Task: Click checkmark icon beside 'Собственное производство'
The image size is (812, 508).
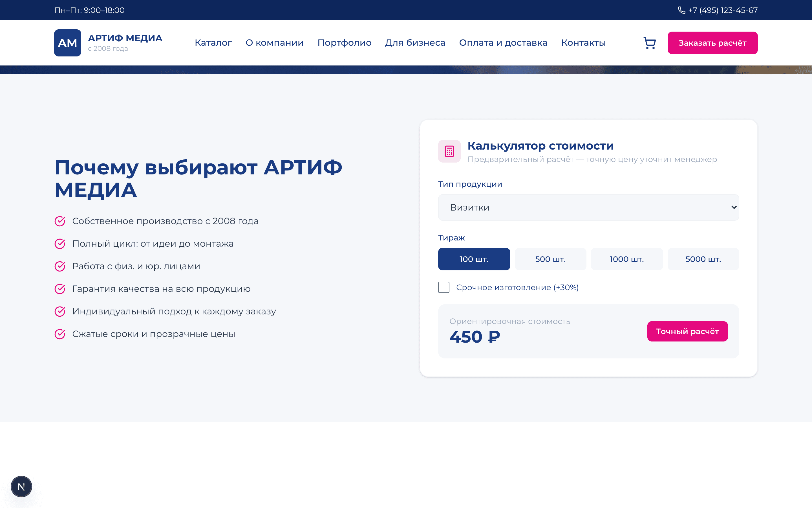Action: pyautogui.click(x=60, y=221)
